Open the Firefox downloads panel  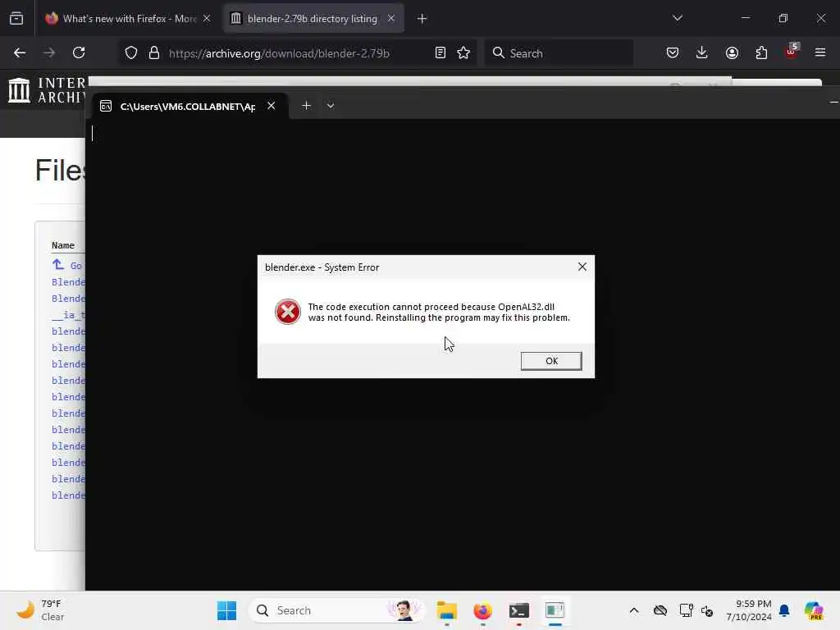tap(702, 53)
